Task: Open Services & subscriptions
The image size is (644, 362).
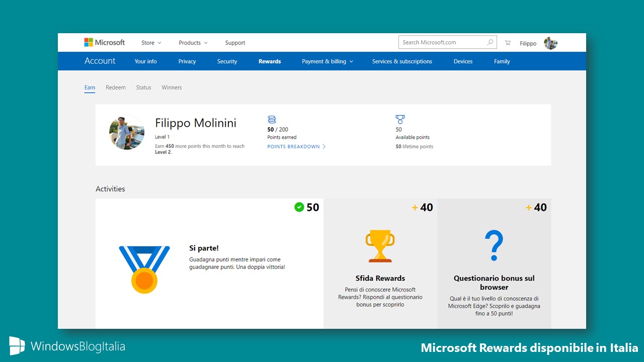Action: pos(402,61)
